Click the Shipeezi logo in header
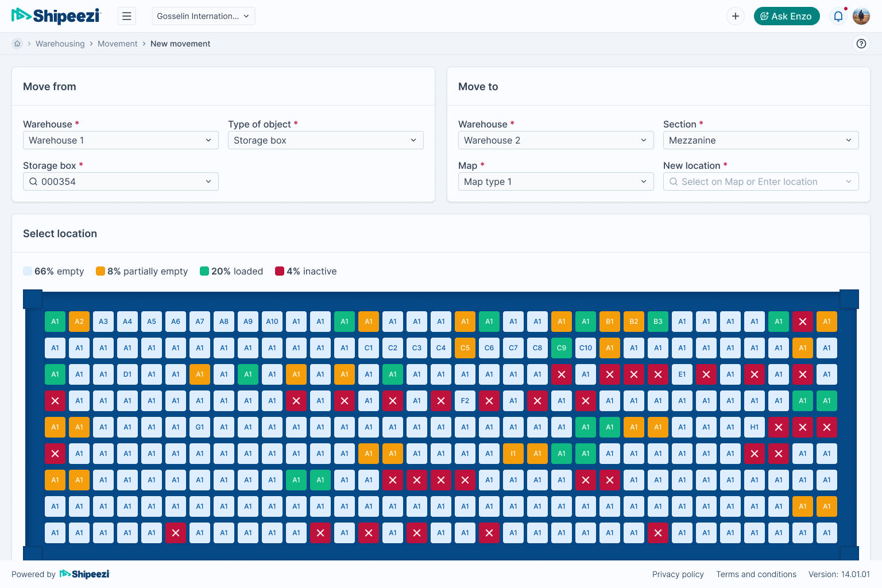The height and width of the screenshot is (588, 882). coord(56,16)
